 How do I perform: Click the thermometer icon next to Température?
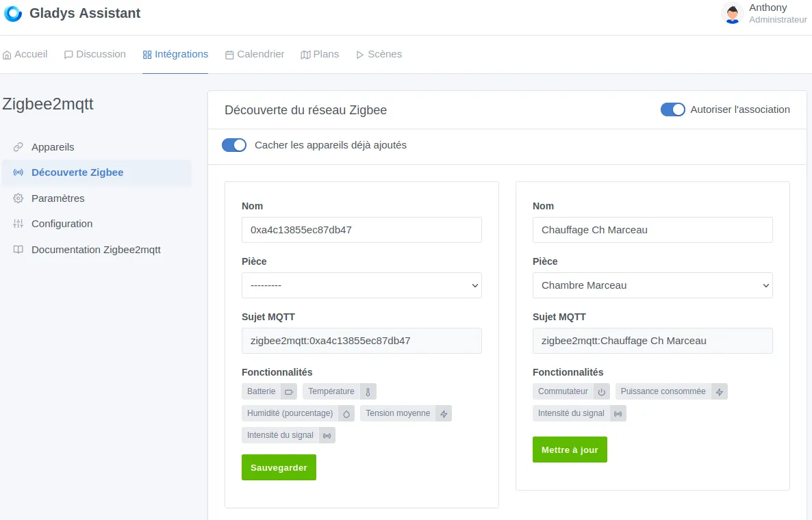pyautogui.click(x=368, y=391)
